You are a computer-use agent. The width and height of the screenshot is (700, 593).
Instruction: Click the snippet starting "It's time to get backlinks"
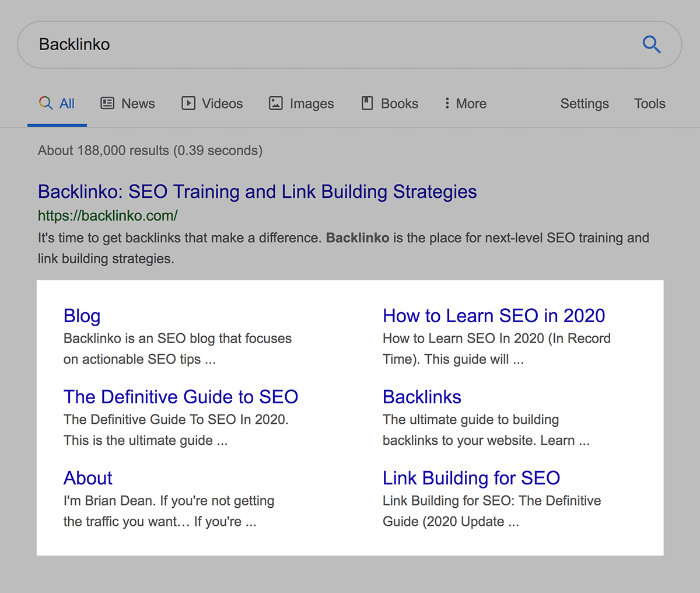344,248
